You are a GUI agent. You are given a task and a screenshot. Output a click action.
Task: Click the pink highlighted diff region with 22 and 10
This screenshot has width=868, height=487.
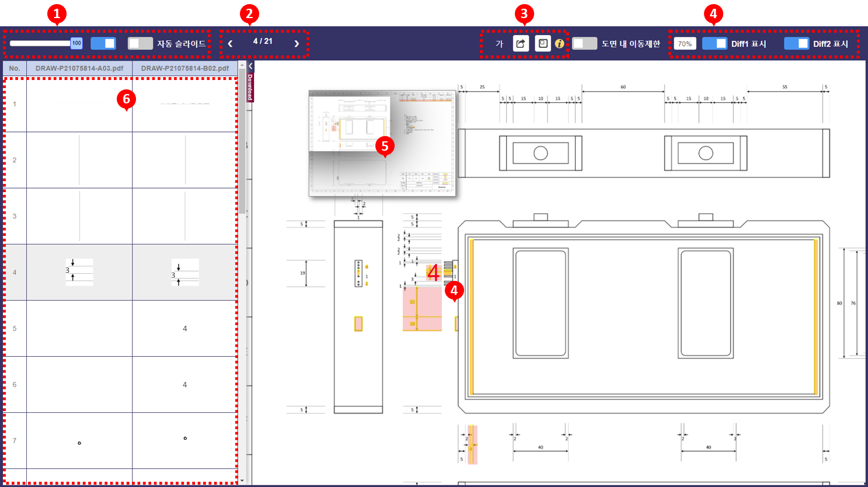[422, 309]
